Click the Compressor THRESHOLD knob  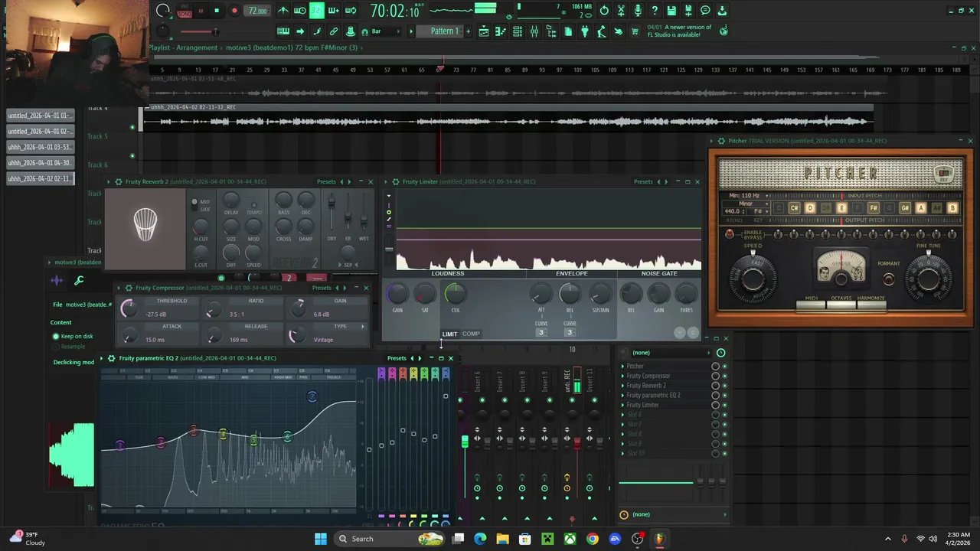[129, 308]
